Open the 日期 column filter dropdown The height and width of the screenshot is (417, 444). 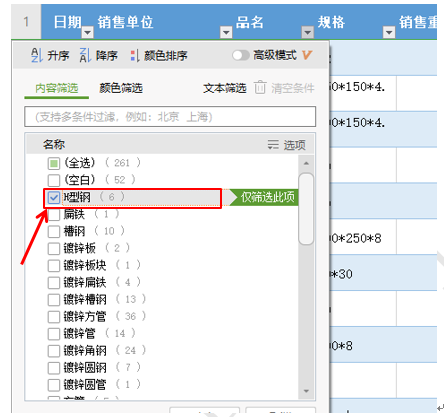[88, 32]
